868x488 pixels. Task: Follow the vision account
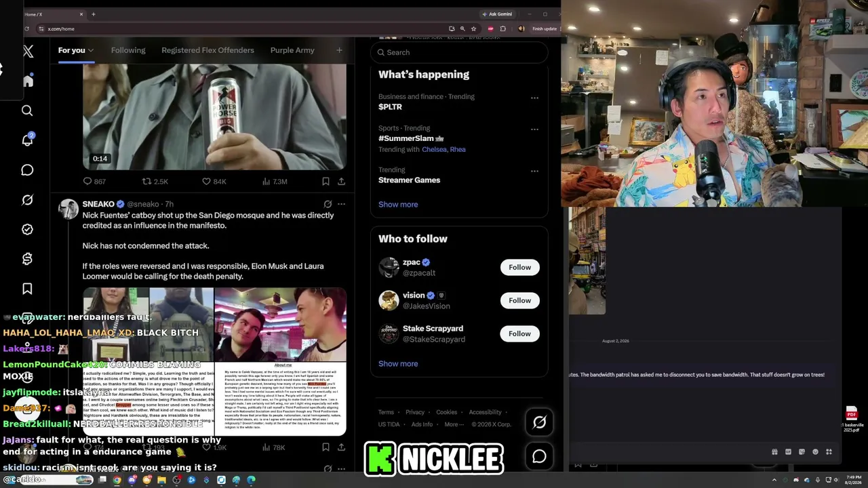(519, 300)
